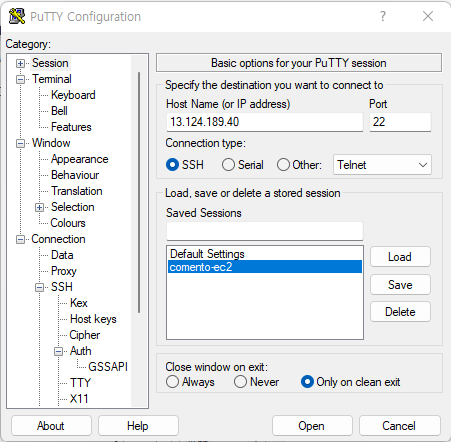Click the category tree vertical scrollbar
Viewport: 451px width, 442px height.
point(139,193)
